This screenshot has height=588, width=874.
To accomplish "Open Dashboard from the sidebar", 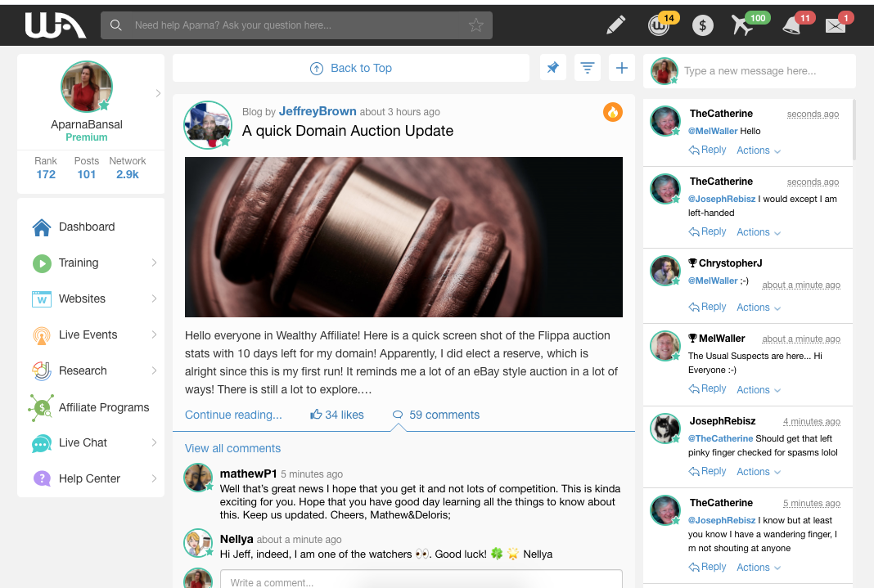I will point(86,227).
